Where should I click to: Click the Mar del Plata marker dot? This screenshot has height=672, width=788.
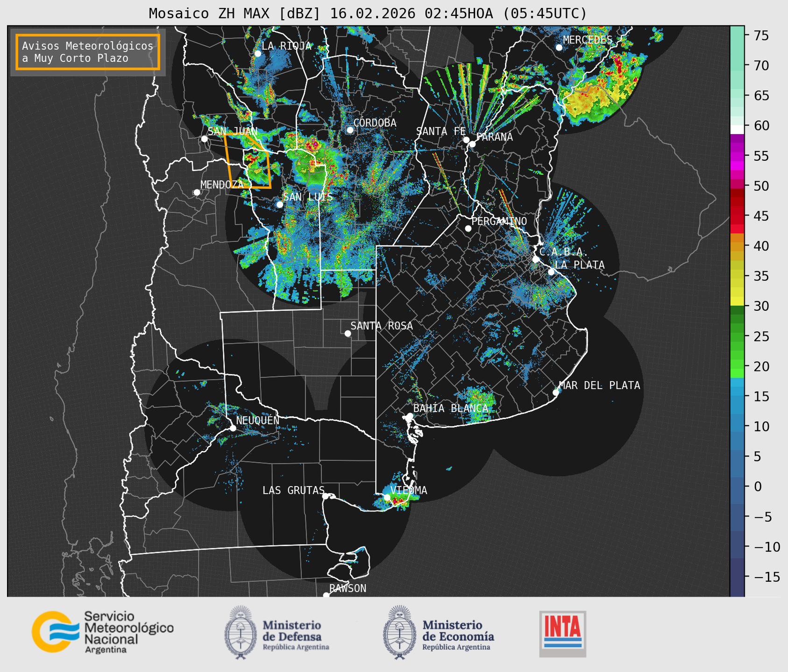[x=555, y=393]
